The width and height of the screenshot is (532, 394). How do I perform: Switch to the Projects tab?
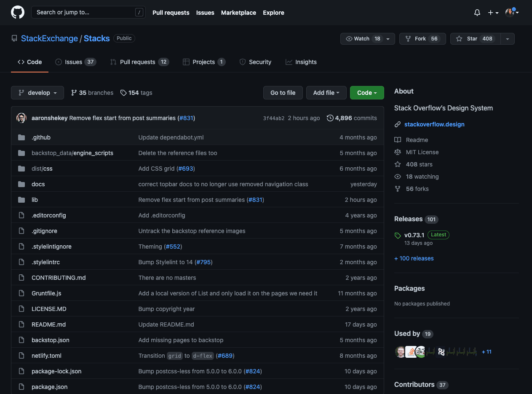coord(204,62)
